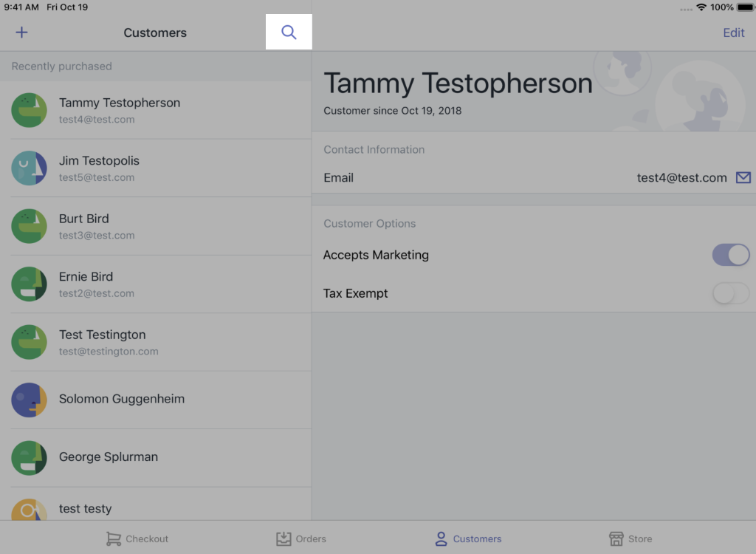This screenshot has height=554, width=756.
Task: Tap the email address test4@test.com in details
Action: coord(681,177)
